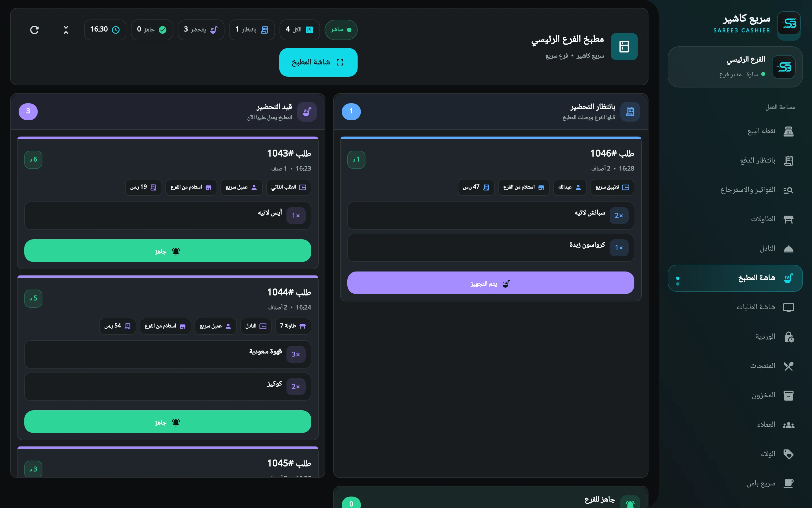812x508 pixels.
Task: Open الطاولات in the sidebar
Action: 735,219
